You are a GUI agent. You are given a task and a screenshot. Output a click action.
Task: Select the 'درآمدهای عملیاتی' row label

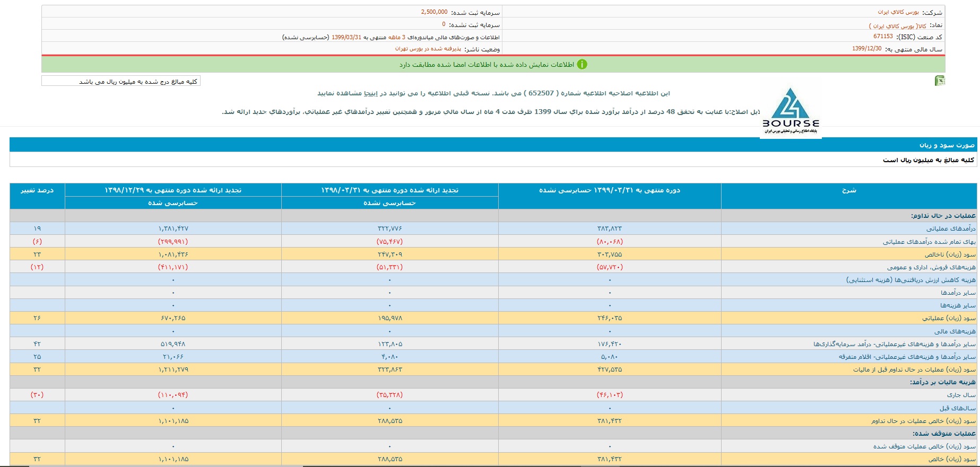951,228
